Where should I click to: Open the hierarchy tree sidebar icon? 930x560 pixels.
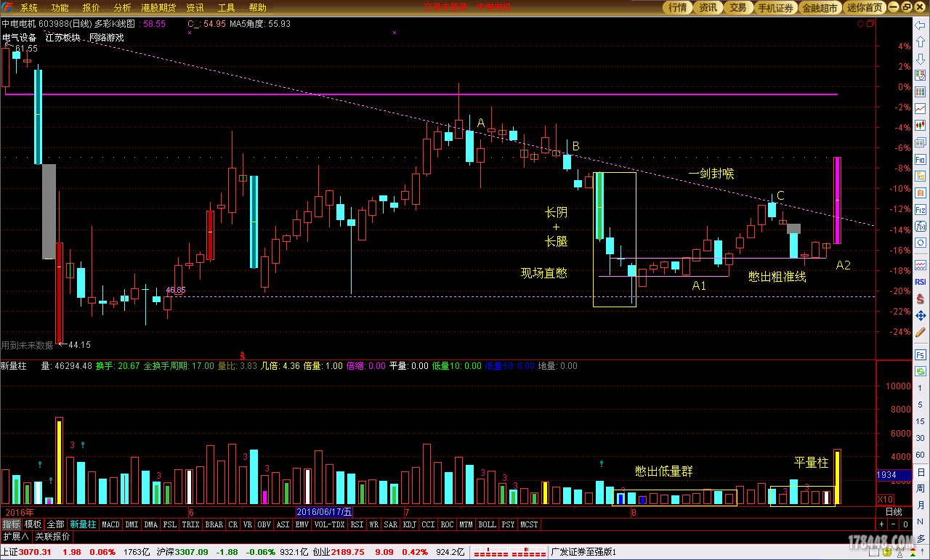[x=921, y=176]
